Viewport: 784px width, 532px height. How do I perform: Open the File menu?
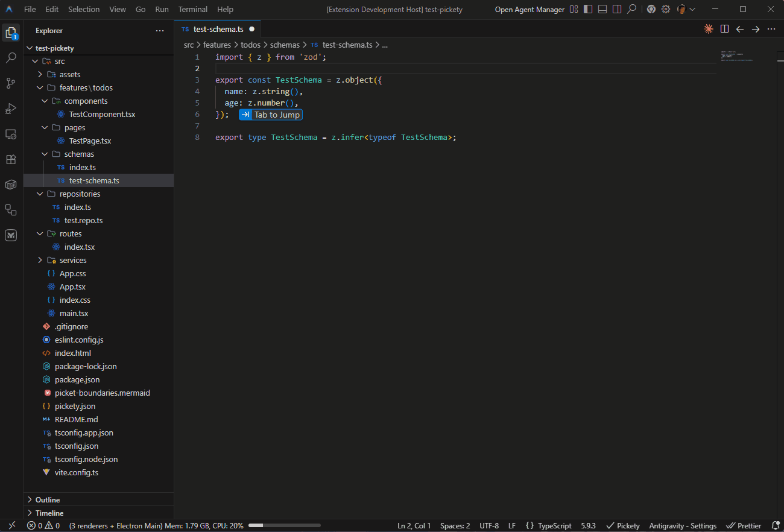click(x=30, y=9)
